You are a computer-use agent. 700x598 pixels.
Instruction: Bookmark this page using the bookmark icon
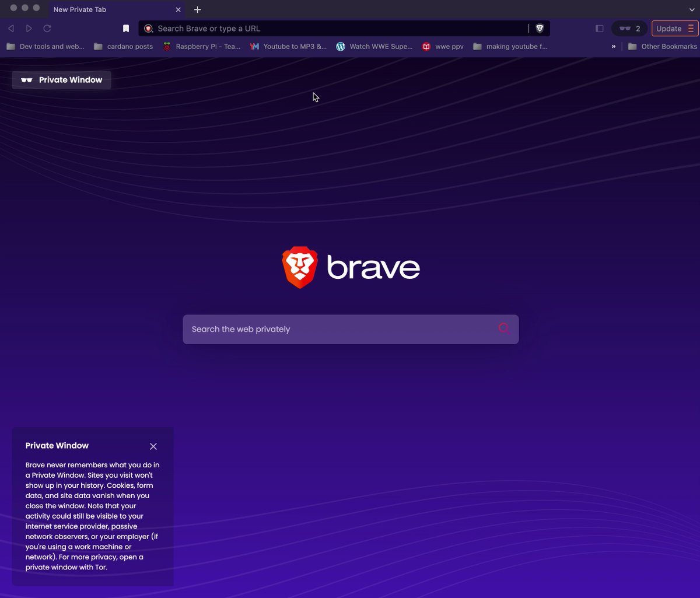[x=126, y=28]
